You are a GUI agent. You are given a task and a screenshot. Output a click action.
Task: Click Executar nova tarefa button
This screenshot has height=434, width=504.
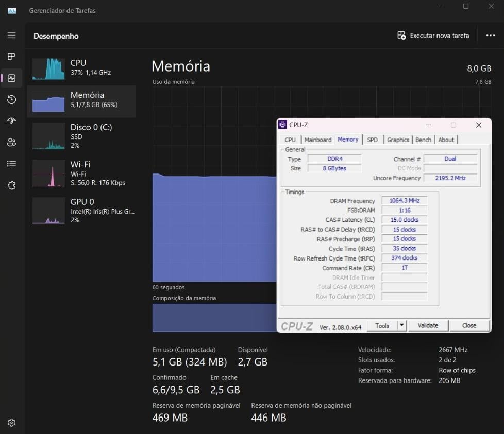point(433,36)
